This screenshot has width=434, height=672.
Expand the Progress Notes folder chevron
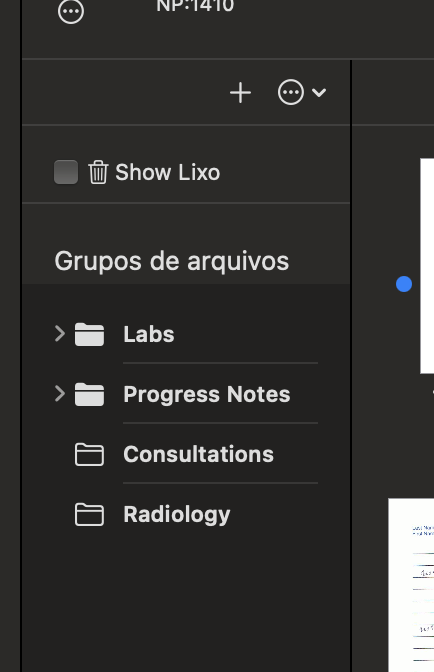60,393
